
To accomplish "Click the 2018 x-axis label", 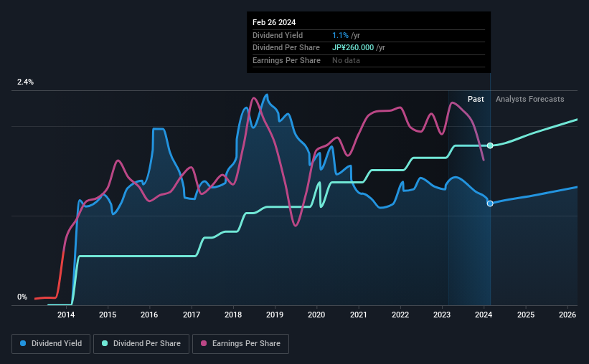I will pos(233,315).
